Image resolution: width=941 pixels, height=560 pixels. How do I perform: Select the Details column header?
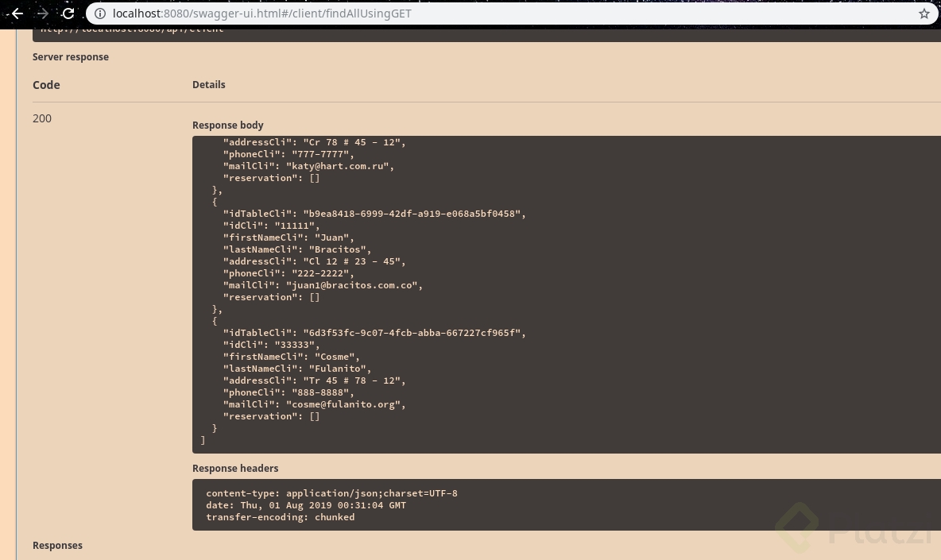tap(209, 85)
